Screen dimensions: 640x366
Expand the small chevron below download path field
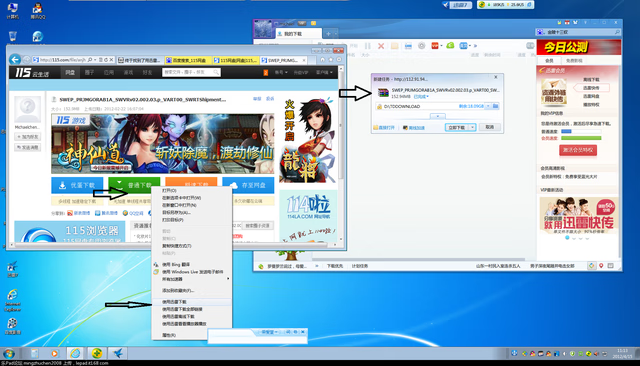click(438, 116)
